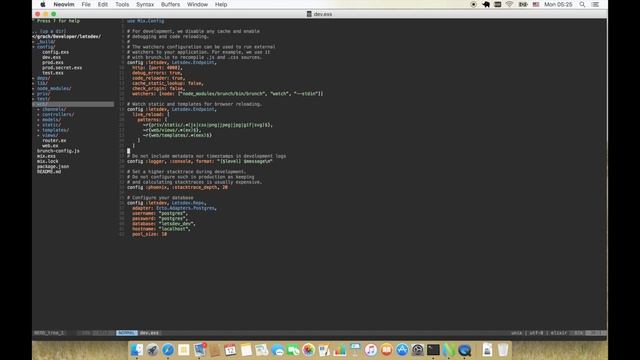Open the Buffers menu
Screen dimensions: 640x360
pyautogui.click(x=170, y=4)
